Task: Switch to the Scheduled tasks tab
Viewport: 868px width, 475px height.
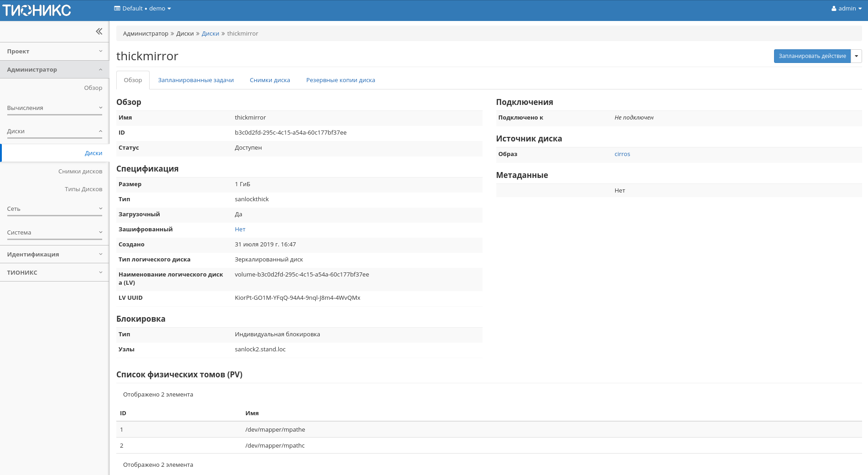Action: pyautogui.click(x=196, y=80)
